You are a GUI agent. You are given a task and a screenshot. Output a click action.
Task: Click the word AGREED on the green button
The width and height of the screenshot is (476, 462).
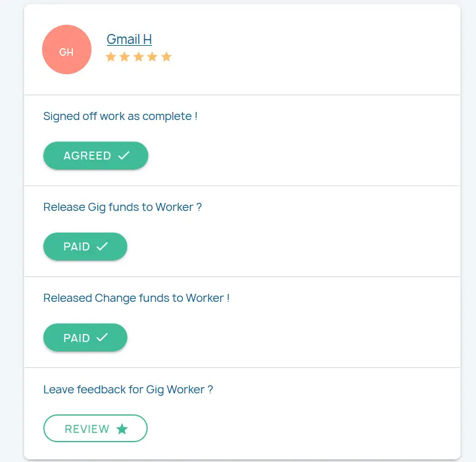[87, 156]
